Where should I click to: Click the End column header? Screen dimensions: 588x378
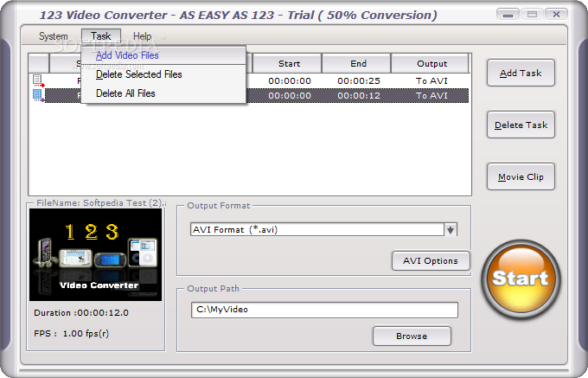[x=358, y=63]
